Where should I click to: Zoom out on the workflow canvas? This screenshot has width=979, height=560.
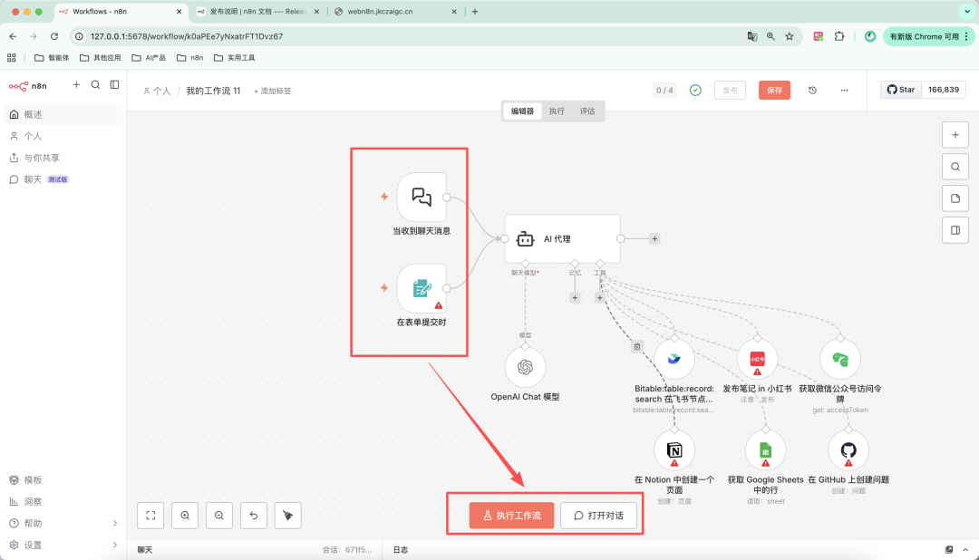coord(219,515)
